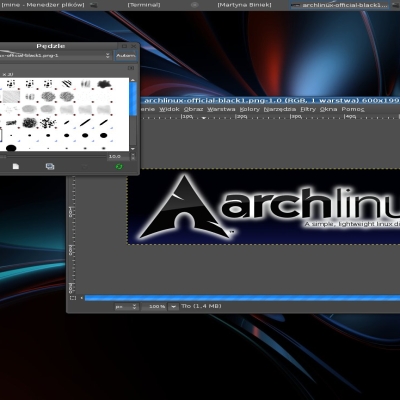Open the Kolory menu
Screen dimensions: 400x400
(250, 109)
